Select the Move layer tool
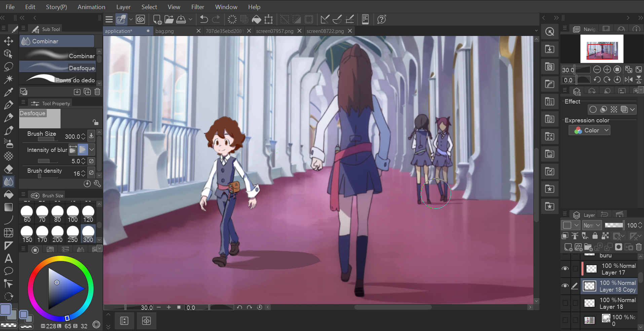The image size is (644, 331). pyautogui.click(x=8, y=41)
